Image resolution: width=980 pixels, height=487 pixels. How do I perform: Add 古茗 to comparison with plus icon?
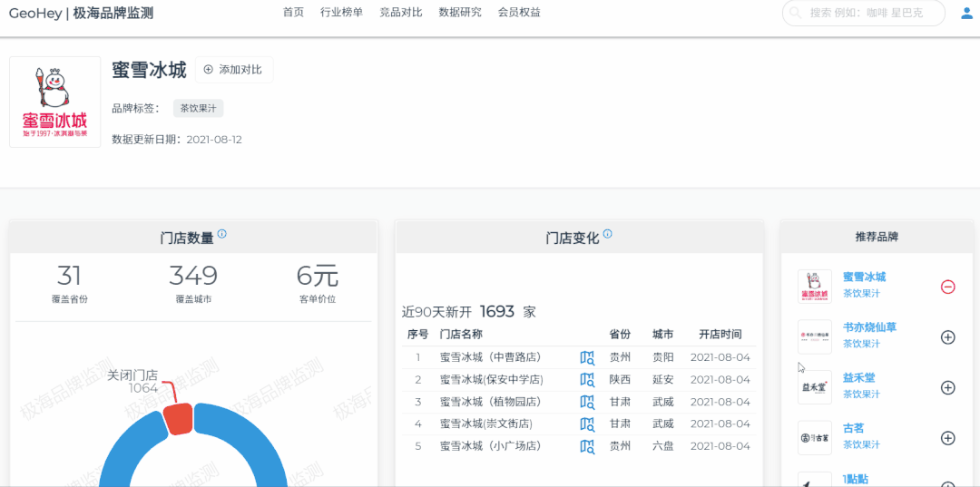click(x=947, y=438)
